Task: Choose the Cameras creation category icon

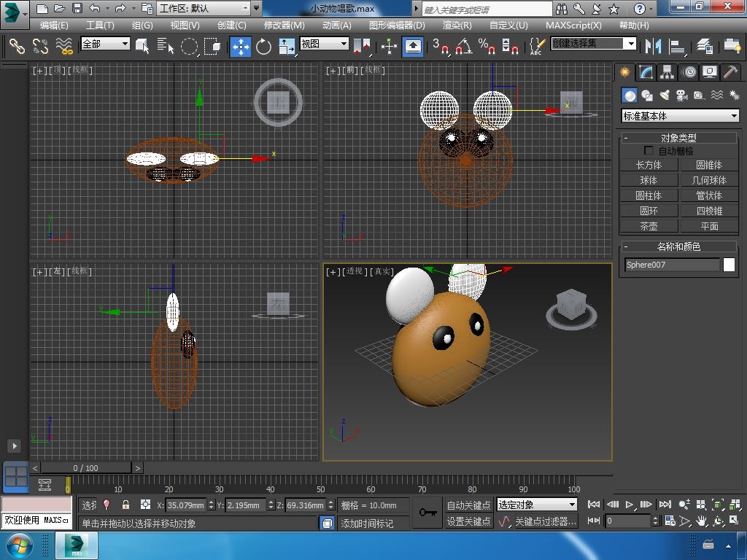Action: (x=682, y=96)
